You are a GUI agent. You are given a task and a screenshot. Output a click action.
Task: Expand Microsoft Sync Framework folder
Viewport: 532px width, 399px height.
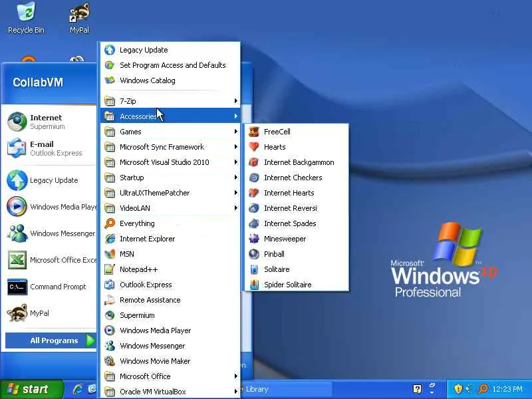(170, 147)
